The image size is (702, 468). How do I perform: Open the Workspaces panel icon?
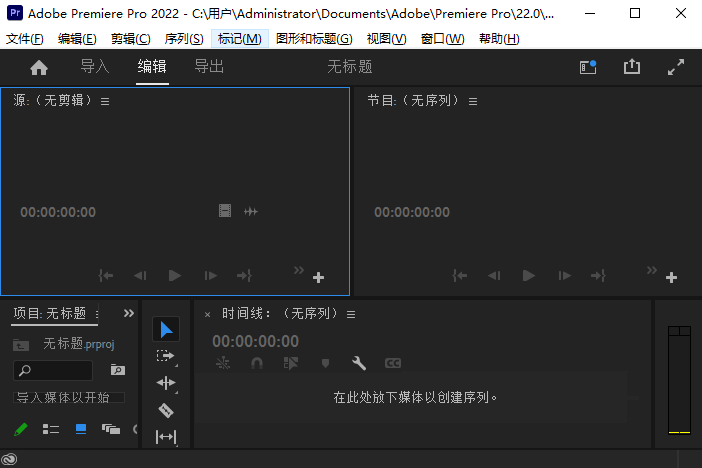pyautogui.click(x=588, y=67)
